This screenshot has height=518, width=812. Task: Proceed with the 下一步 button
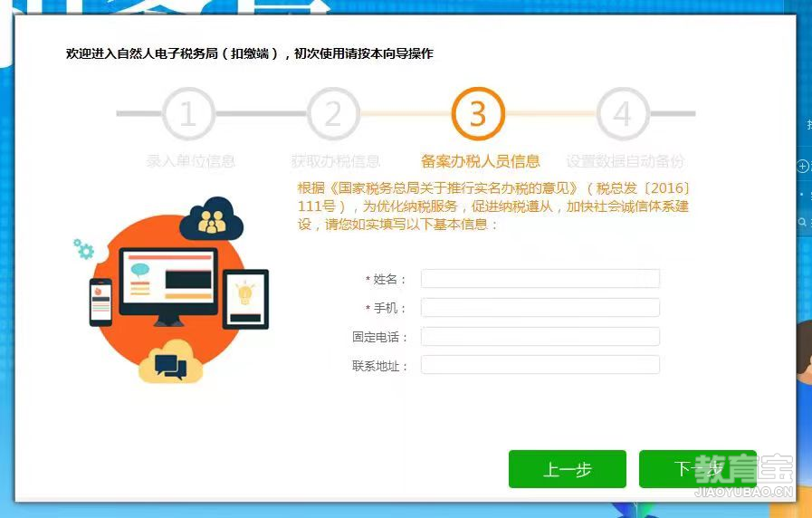(698, 469)
